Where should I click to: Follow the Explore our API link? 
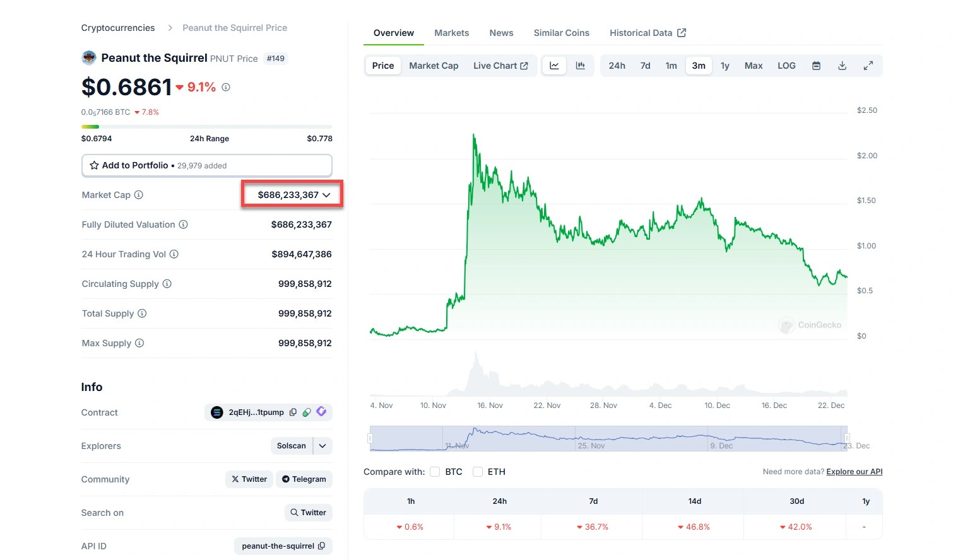[x=854, y=472]
